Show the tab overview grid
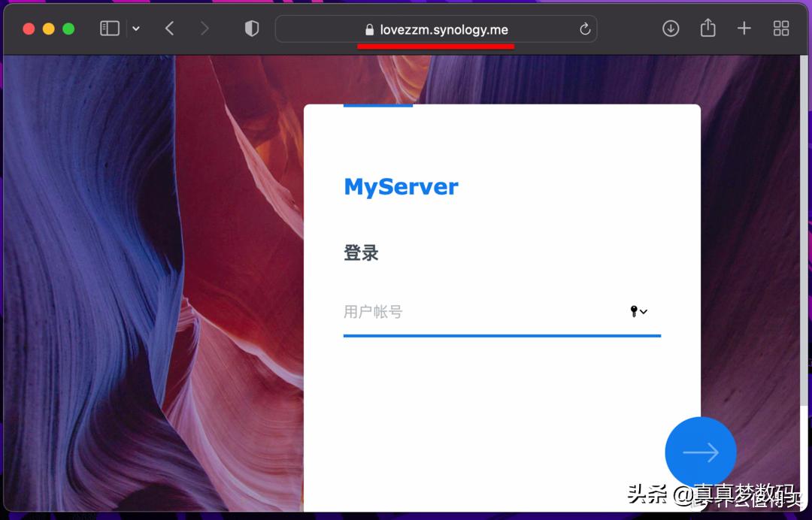 781,29
